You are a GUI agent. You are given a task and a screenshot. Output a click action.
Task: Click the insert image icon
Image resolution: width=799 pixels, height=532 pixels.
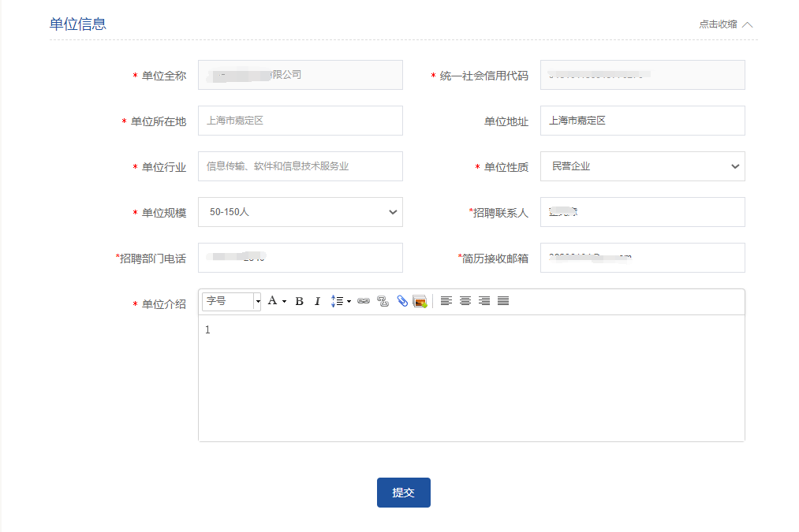[420, 301]
